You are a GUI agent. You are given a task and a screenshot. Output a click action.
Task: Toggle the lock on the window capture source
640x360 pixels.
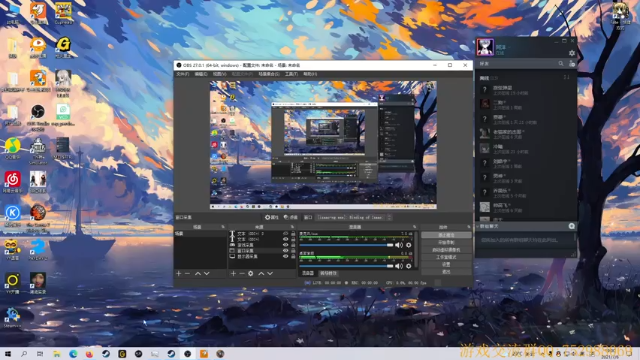pyautogui.click(x=293, y=251)
